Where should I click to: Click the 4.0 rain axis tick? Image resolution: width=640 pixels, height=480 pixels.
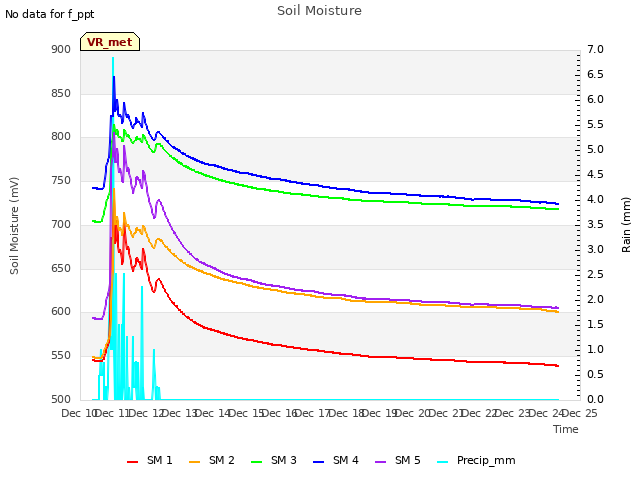click(x=595, y=200)
